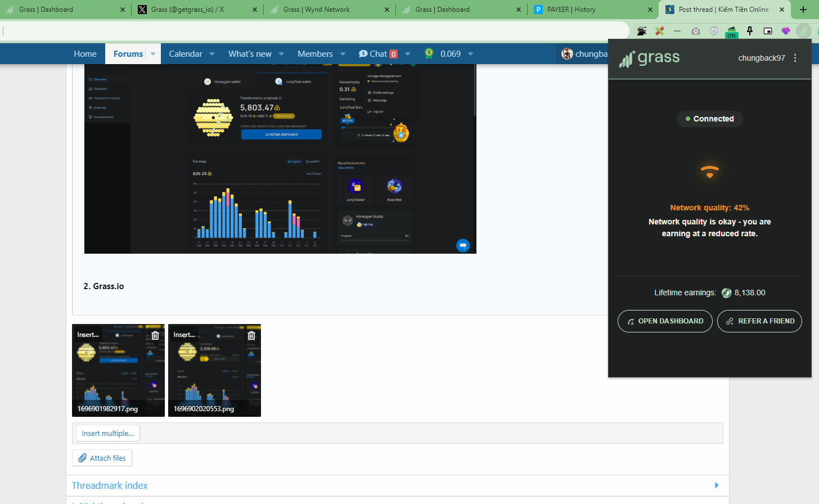Image resolution: width=819 pixels, height=504 pixels.
Task: Click the green medal points icon in the navbar
Action: 429,53
